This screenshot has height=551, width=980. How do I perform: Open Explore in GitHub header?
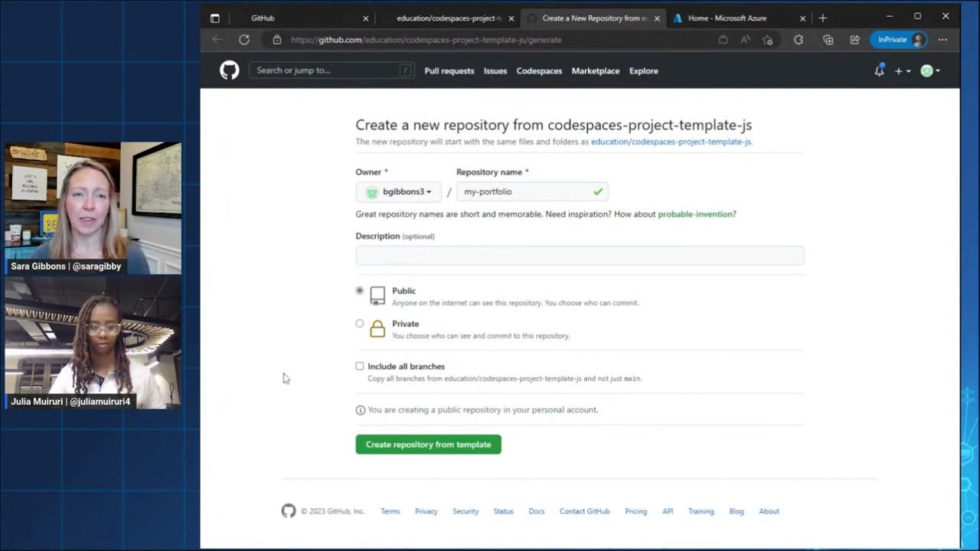(x=644, y=70)
